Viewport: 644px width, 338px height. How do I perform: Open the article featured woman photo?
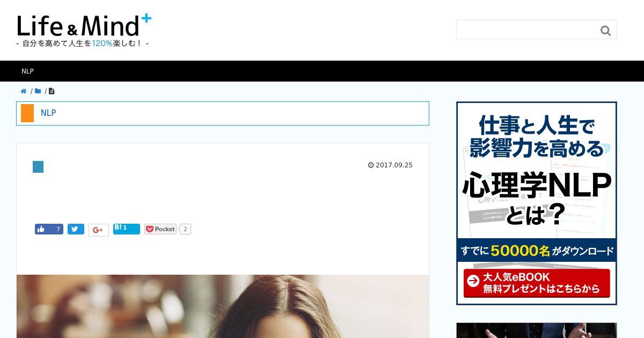tap(223, 306)
